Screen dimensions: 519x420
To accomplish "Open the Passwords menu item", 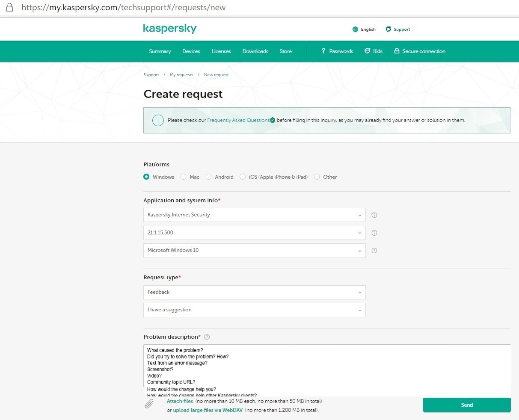I will (341, 51).
